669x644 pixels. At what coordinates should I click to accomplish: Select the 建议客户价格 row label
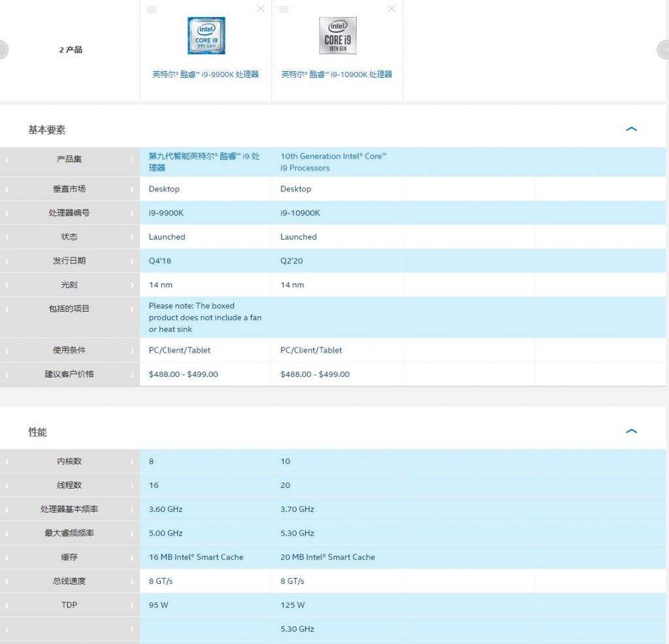coord(69,374)
